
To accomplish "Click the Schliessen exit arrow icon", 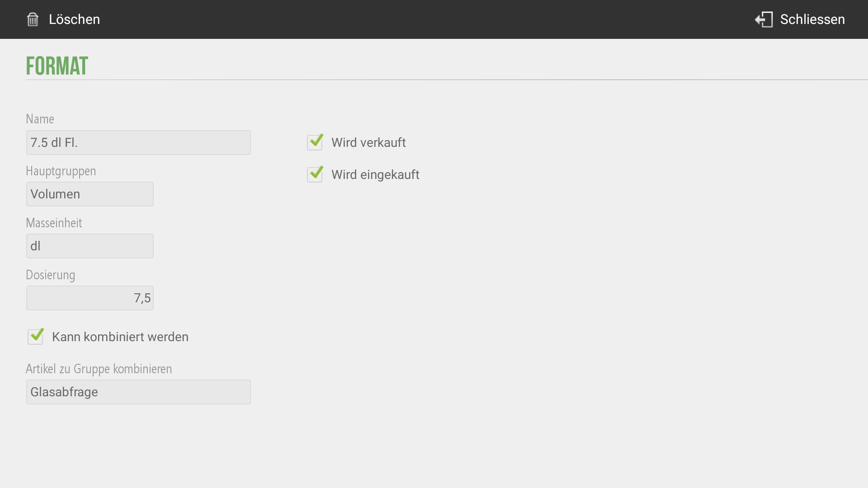I will click(764, 19).
